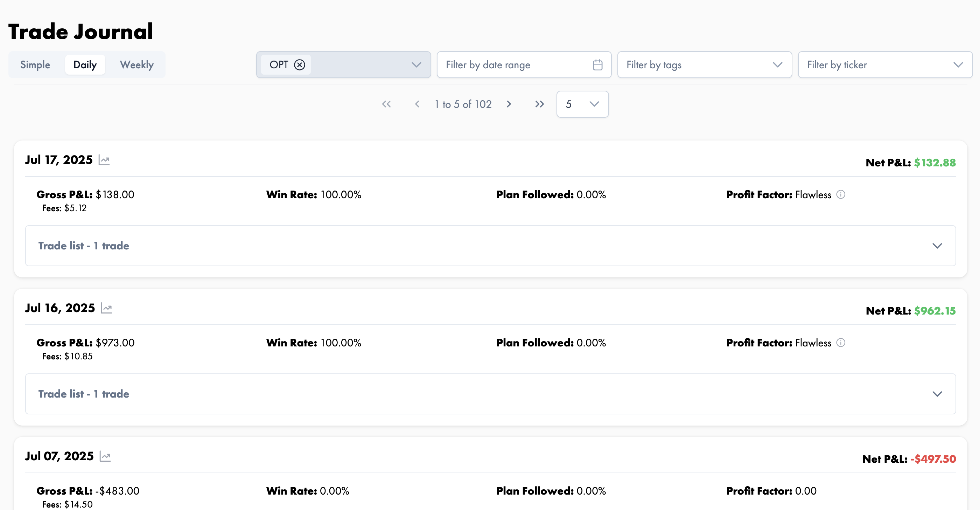Click the Fees $10.85 text
Screen dimensions: 980x510
pos(67,356)
